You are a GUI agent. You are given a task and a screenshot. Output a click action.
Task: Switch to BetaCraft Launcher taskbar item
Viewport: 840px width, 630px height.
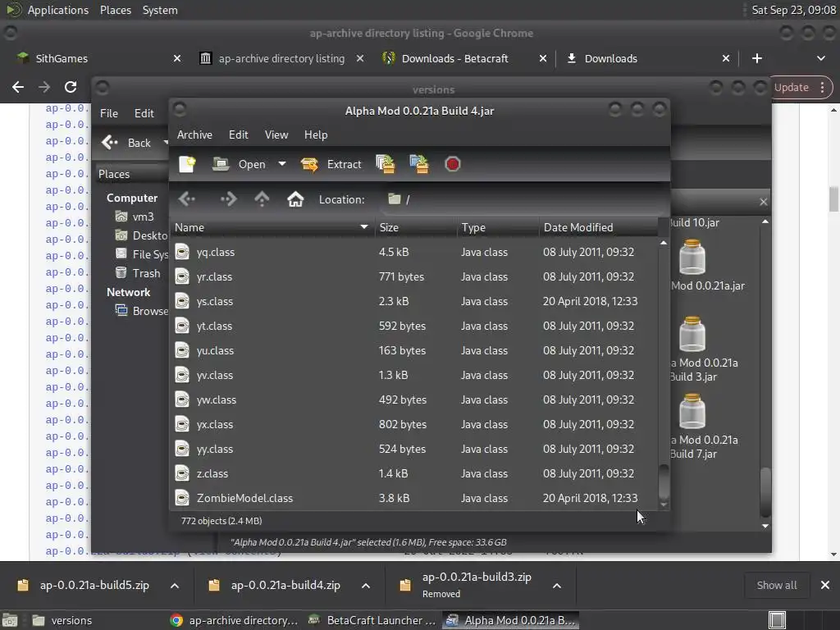click(373, 620)
